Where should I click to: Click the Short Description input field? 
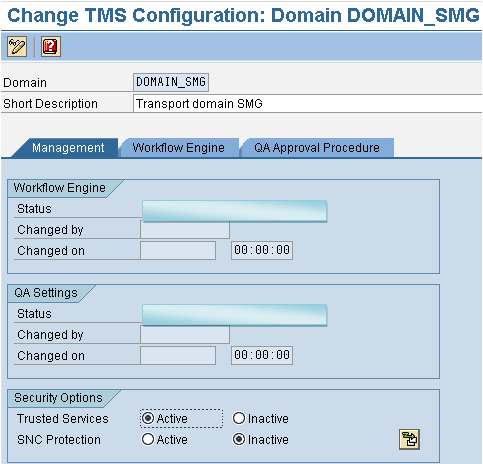(x=307, y=104)
